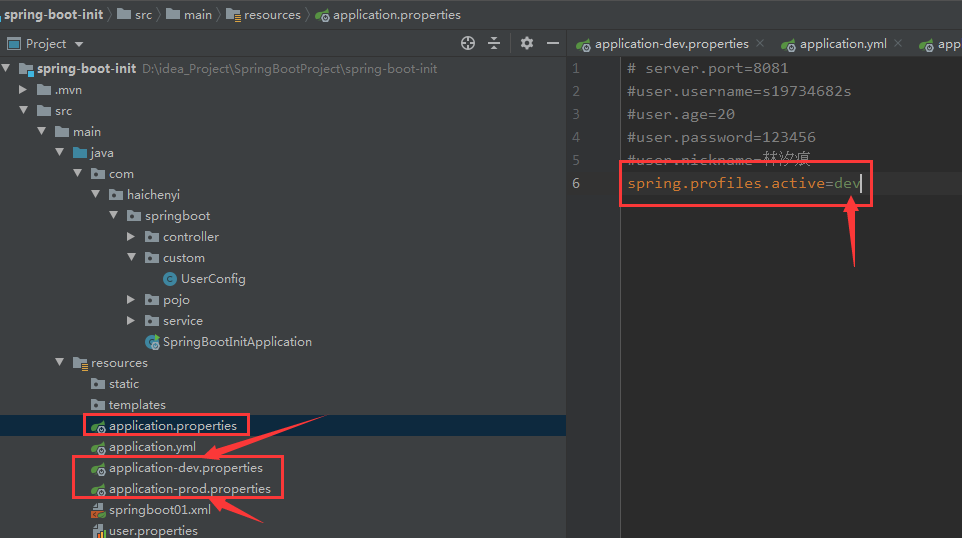Open Project panel settings gear
962x538 pixels.
pyautogui.click(x=526, y=43)
